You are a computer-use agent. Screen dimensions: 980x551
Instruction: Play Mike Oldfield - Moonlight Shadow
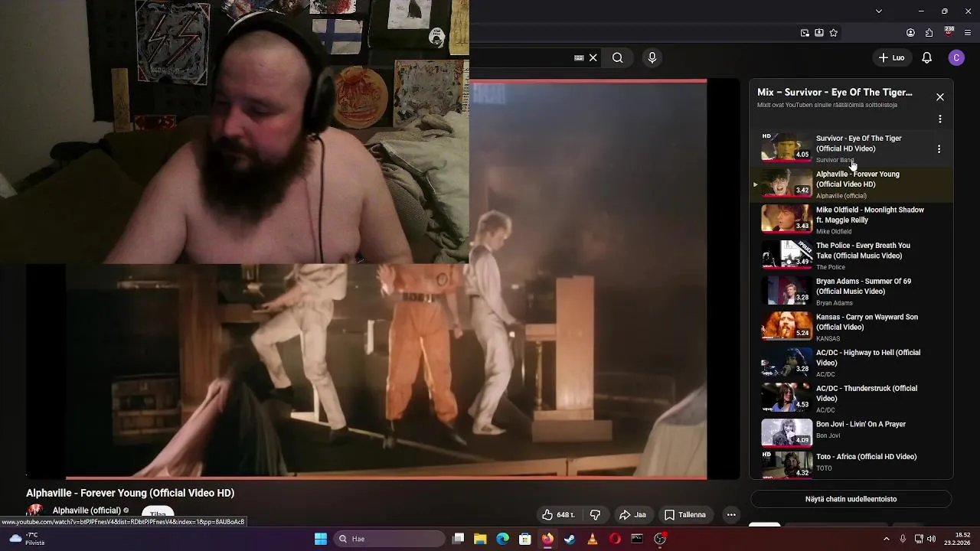(x=851, y=220)
